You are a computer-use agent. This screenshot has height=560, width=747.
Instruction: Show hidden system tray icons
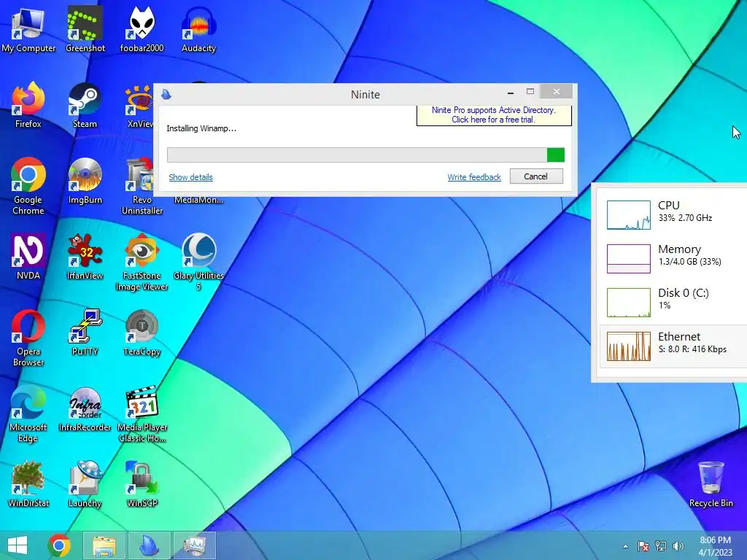[x=625, y=546]
